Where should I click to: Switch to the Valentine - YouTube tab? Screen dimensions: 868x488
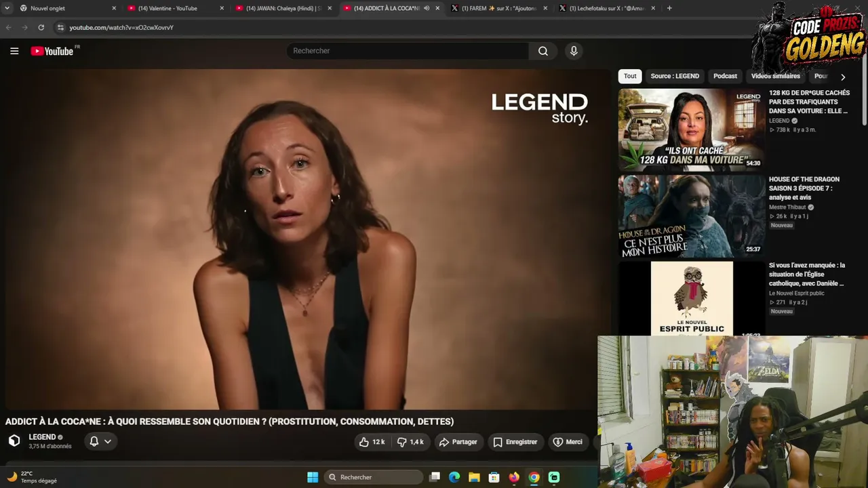coord(175,8)
